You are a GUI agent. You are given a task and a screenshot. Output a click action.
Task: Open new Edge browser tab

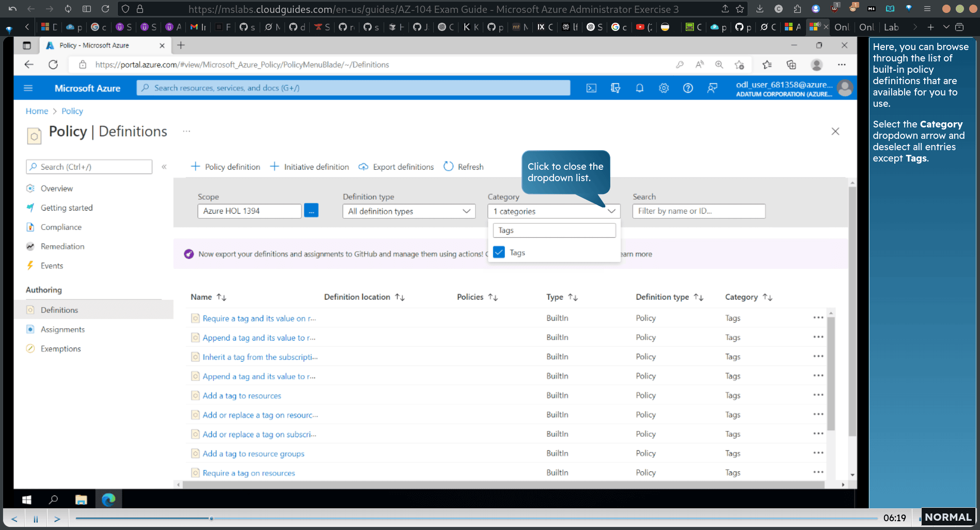(x=181, y=45)
